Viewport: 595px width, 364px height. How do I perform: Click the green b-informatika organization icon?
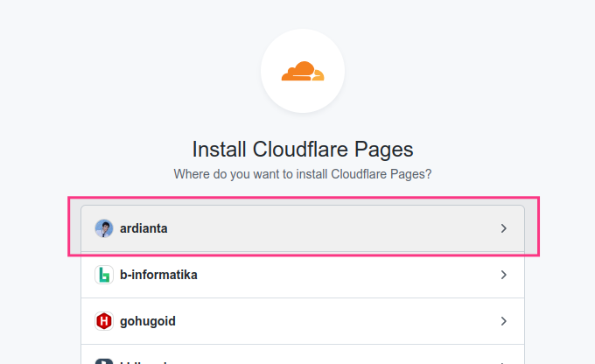click(x=103, y=275)
